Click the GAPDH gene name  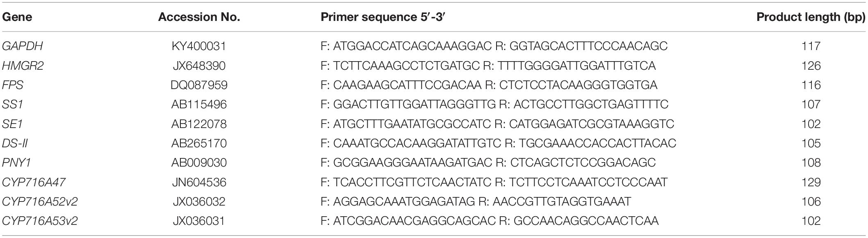(23, 46)
